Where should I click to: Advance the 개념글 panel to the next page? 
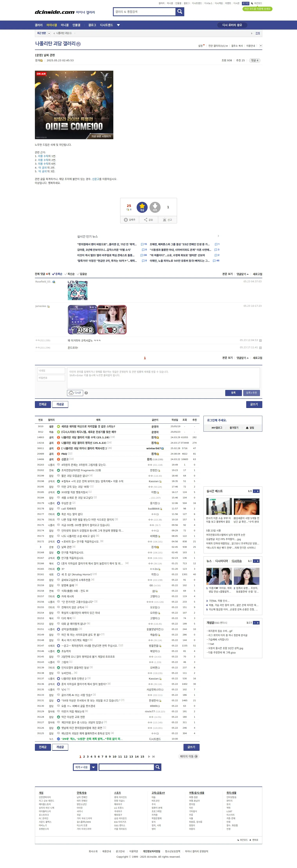258,623
